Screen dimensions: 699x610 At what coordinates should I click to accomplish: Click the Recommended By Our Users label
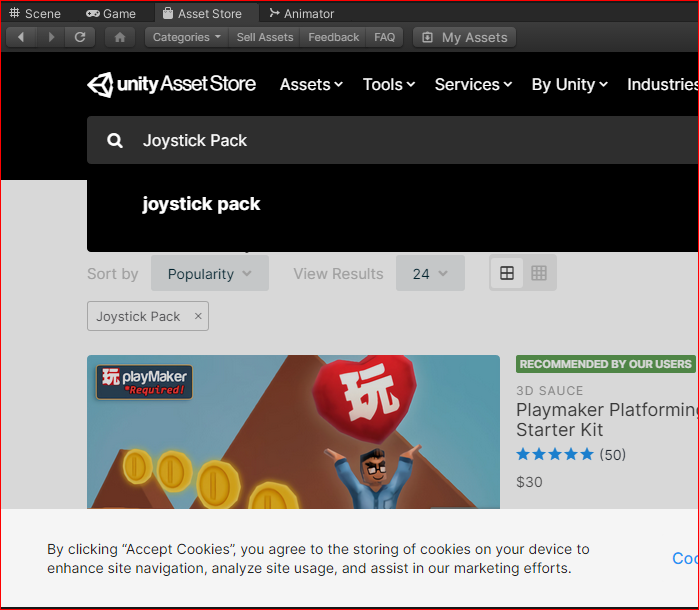tap(605, 364)
